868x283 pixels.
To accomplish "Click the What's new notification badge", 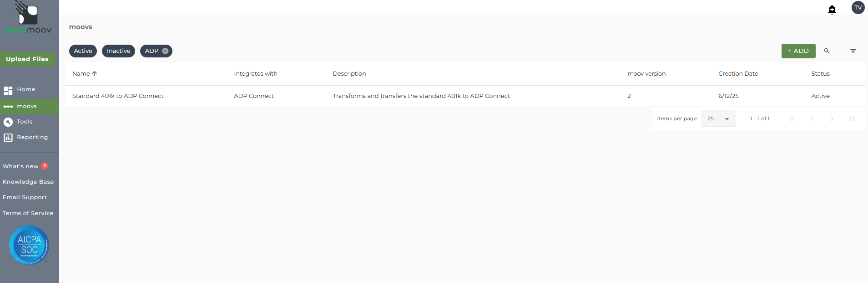I will 45,166.
